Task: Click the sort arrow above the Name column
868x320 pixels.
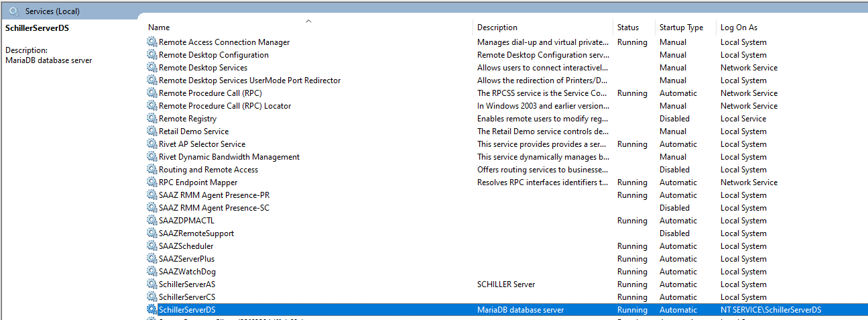Action: coord(308,21)
